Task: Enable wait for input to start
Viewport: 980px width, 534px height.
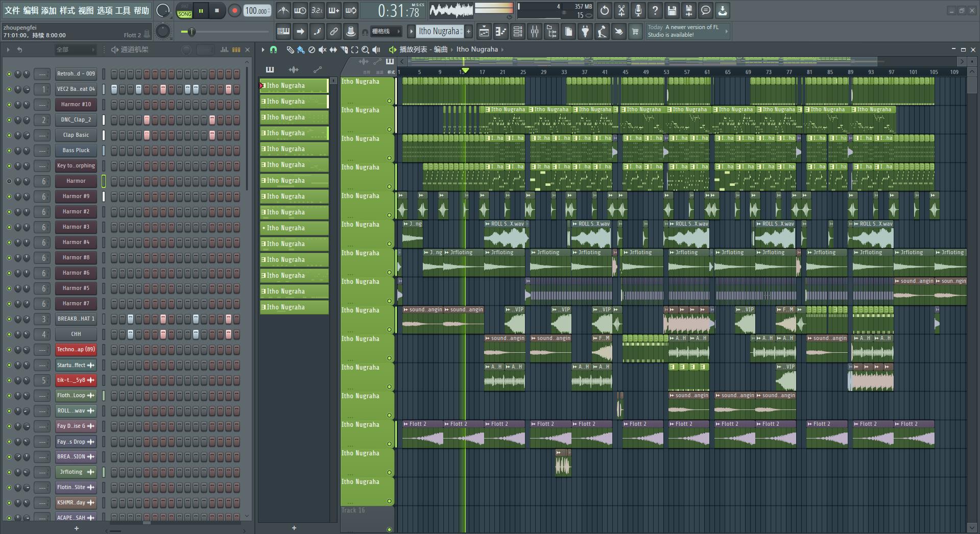Action: coord(300,10)
